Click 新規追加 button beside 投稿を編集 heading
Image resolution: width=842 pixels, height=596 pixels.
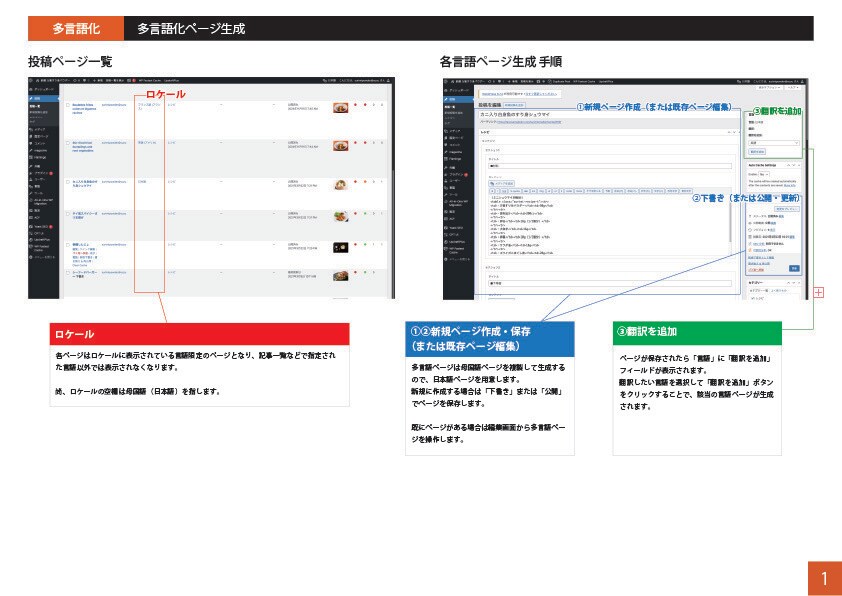tap(514, 105)
